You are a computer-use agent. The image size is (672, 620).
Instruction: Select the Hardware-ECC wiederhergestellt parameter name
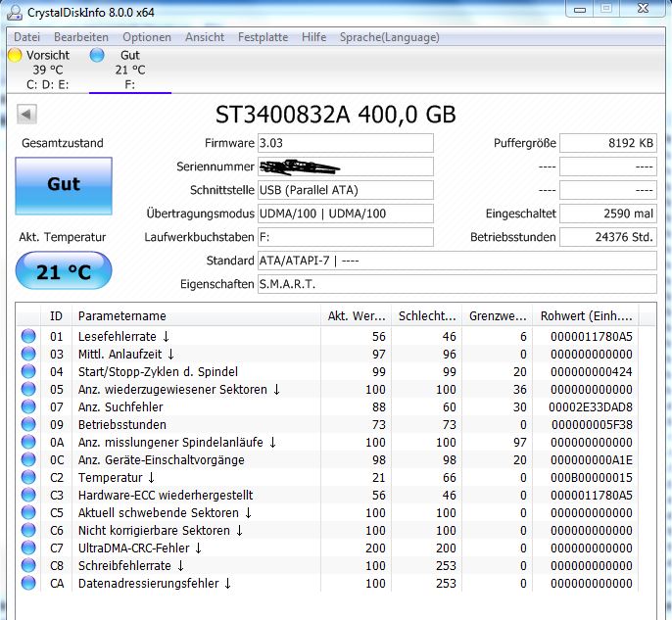coord(166,496)
